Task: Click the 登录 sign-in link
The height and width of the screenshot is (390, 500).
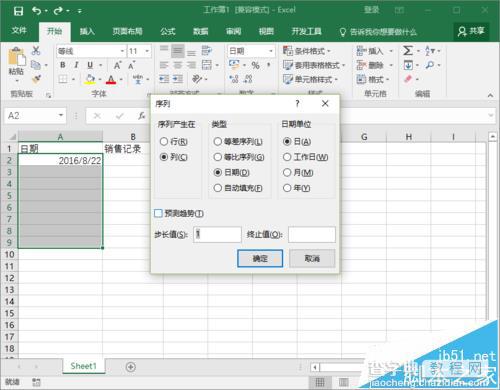Action: (371, 10)
